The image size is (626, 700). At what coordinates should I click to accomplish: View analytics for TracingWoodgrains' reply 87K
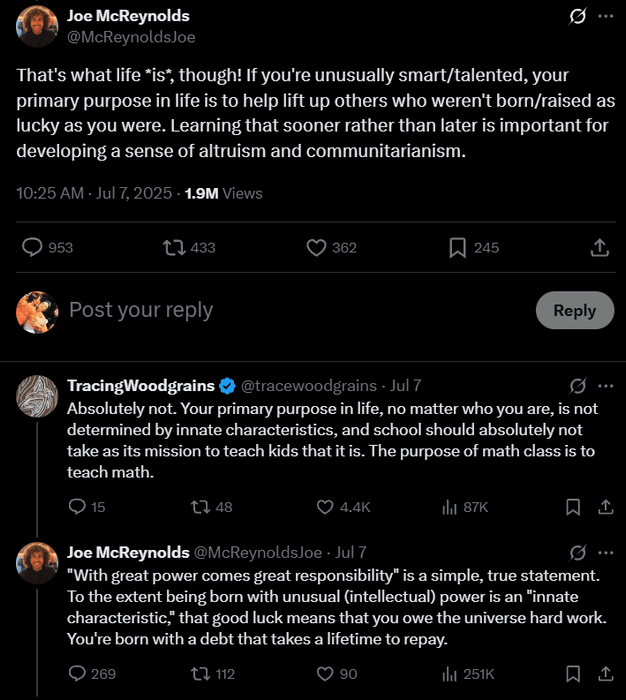[x=449, y=507]
